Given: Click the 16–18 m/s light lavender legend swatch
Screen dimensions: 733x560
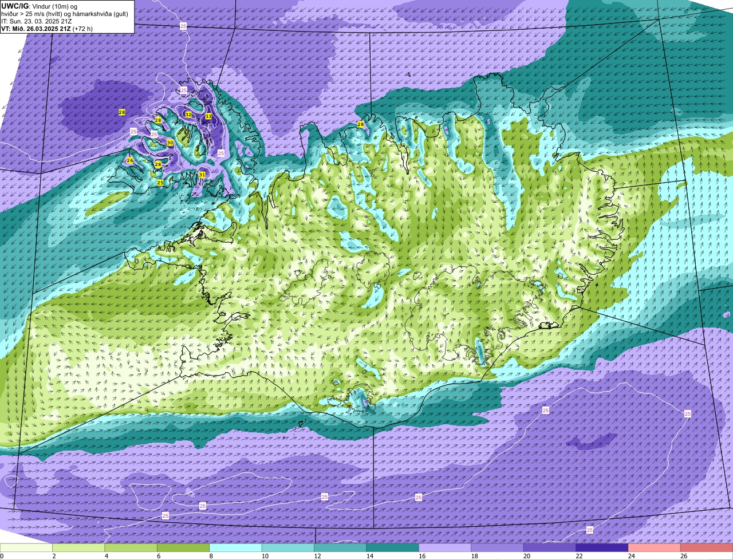Looking at the screenshot, I should (445, 548).
